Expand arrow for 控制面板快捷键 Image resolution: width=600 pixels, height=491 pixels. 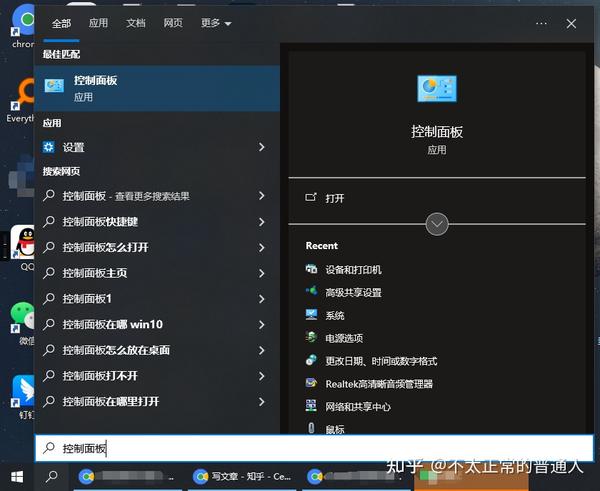(261, 222)
